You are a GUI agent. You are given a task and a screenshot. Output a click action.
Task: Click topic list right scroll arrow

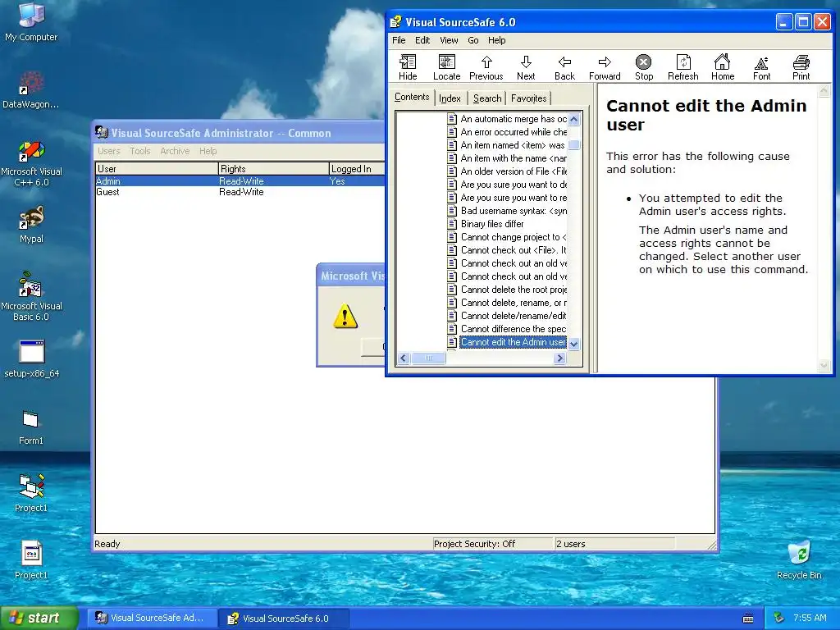[x=559, y=358]
